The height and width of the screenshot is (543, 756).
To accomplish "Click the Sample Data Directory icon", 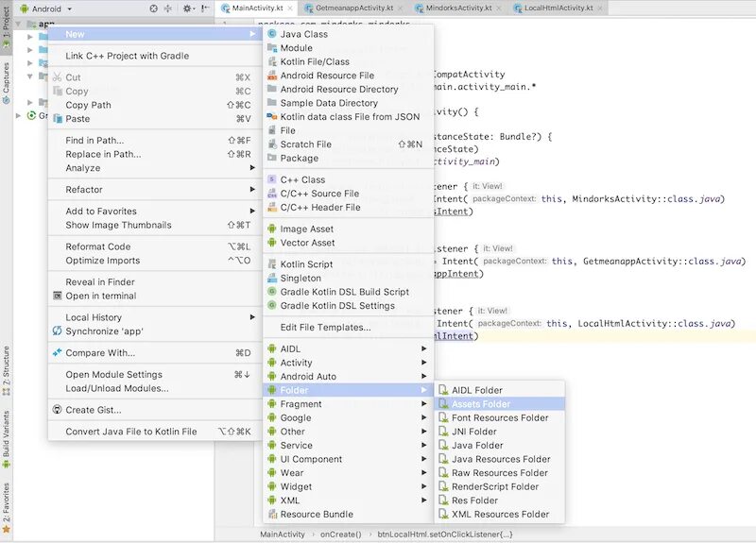I will (272, 103).
